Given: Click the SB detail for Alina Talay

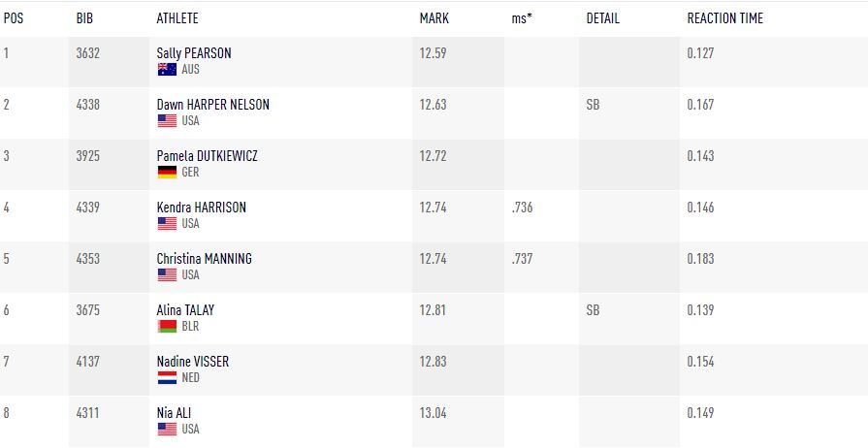Looking at the screenshot, I should (593, 310).
